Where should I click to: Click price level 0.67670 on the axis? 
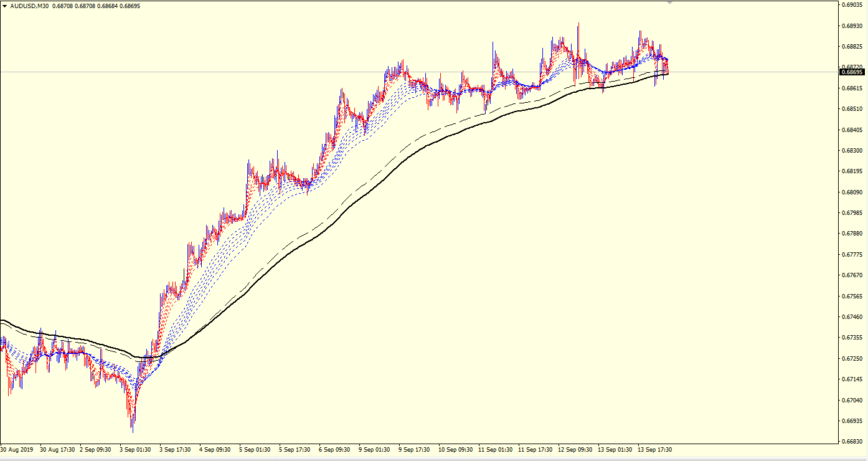click(852, 275)
